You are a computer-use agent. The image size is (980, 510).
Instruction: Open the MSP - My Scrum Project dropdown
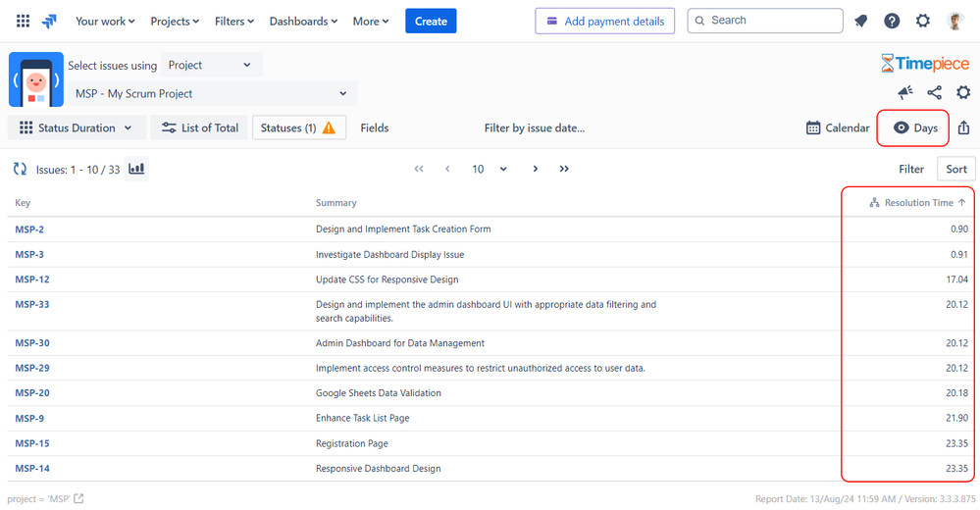coord(213,94)
